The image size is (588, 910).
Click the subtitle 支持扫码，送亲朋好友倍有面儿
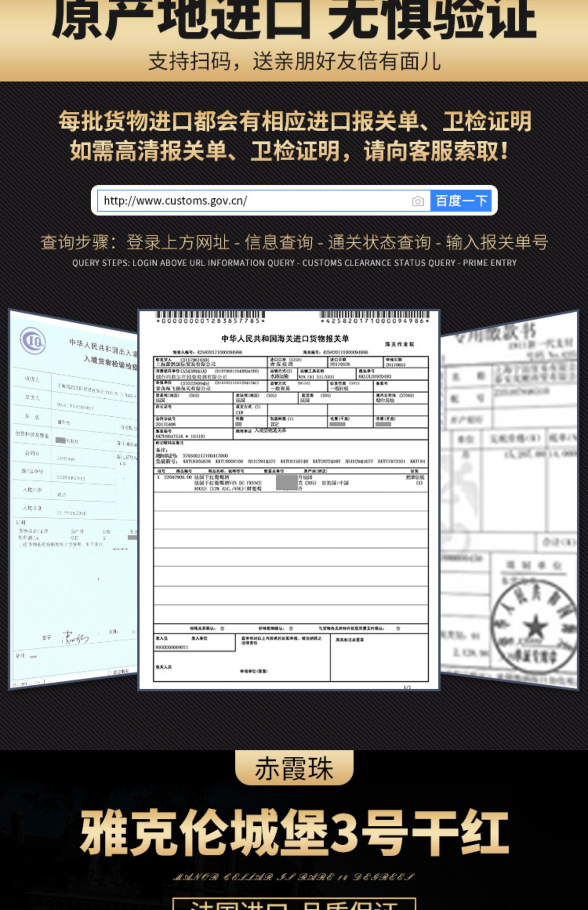coord(295,61)
